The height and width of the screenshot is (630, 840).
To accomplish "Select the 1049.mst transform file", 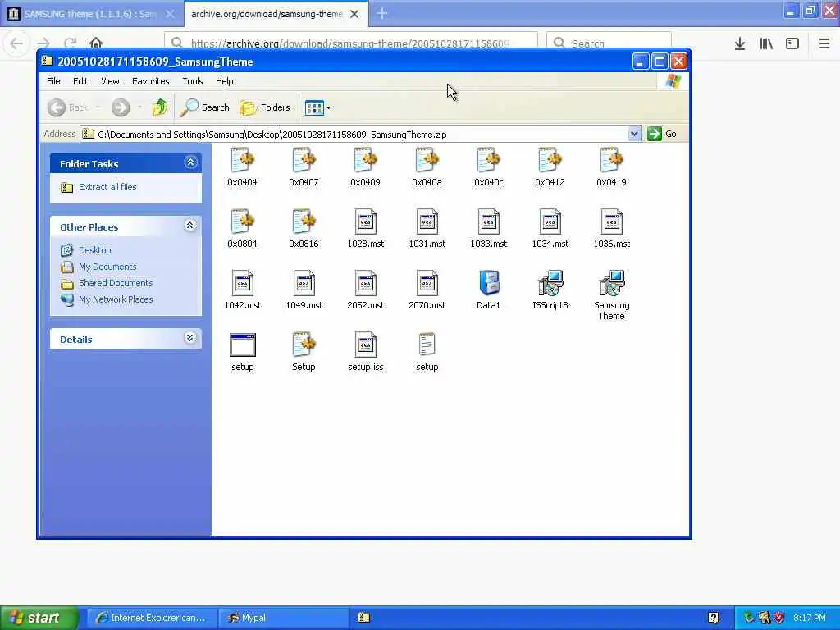I will tap(304, 283).
